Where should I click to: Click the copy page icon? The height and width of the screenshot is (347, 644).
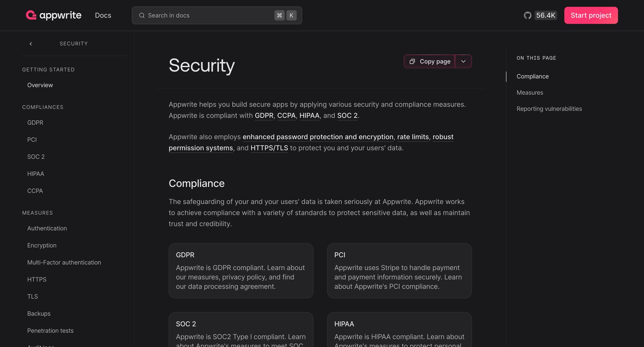coord(412,61)
